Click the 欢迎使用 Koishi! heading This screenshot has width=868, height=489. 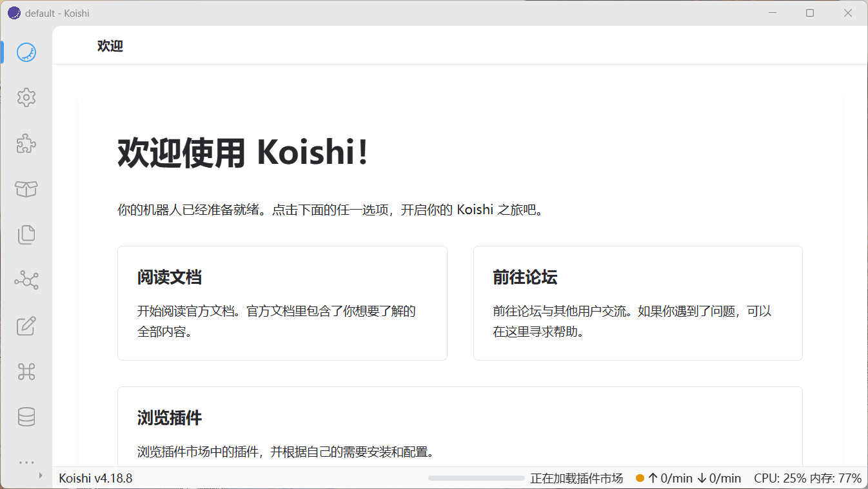tap(242, 154)
